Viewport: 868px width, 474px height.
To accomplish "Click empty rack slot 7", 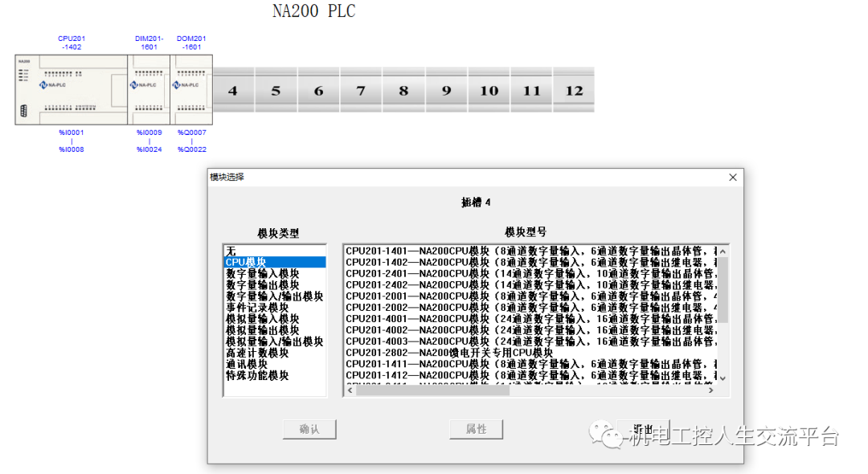I will [361, 90].
